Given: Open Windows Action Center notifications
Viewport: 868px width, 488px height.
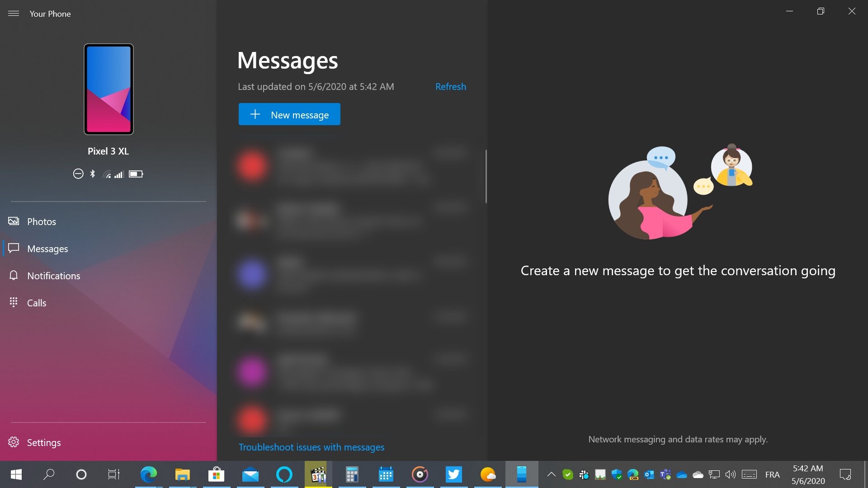Looking at the screenshot, I should (x=845, y=474).
